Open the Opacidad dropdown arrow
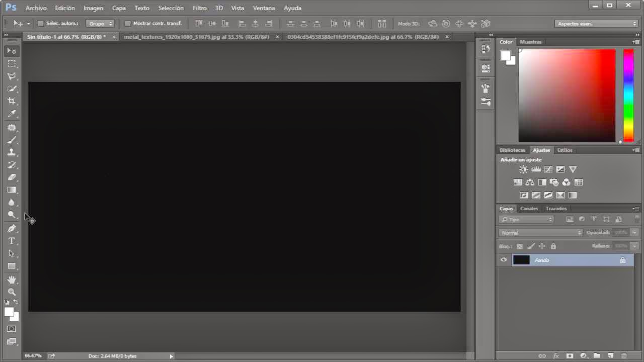Screen dimensions: 644x362 click(634, 233)
